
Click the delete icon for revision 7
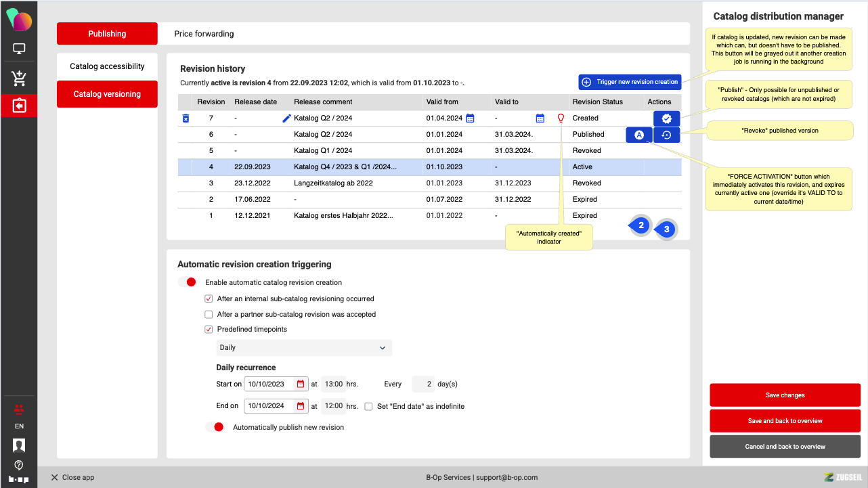[x=186, y=118]
